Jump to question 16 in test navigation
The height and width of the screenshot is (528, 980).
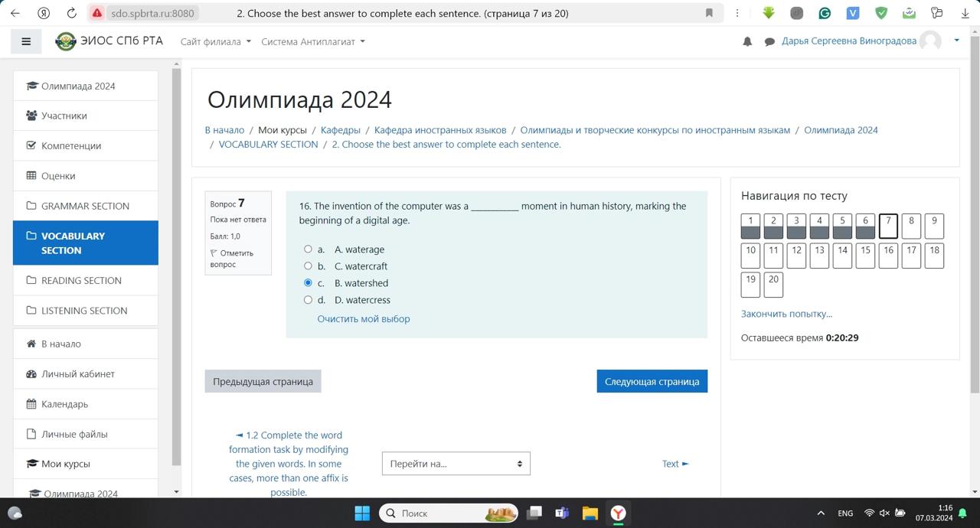point(888,255)
